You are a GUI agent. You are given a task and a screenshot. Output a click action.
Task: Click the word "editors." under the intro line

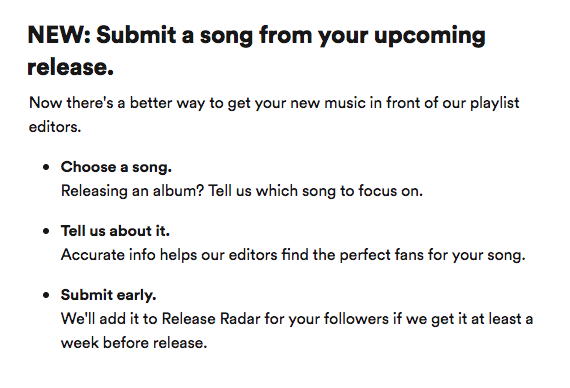coord(55,127)
